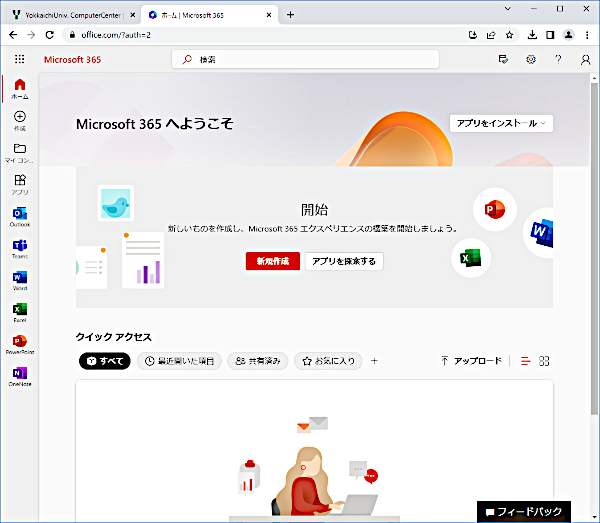The image size is (600, 523).
Task: Switch to the YokkaichiUniv ComputerCenter tab
Action: click(x=69, y=15)
